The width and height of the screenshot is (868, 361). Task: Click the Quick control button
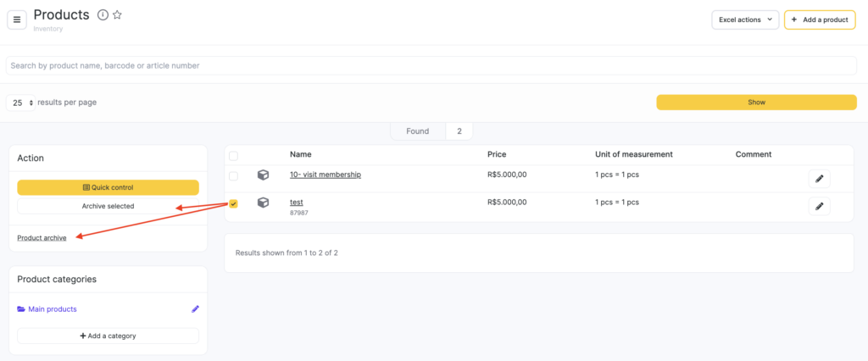pos(108,187)
